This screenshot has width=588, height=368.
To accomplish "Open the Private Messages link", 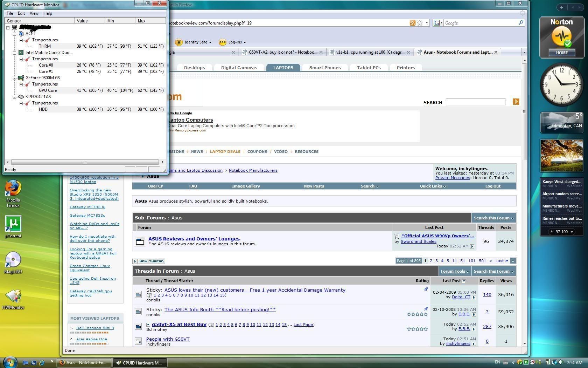I will (x=452, y=178).
